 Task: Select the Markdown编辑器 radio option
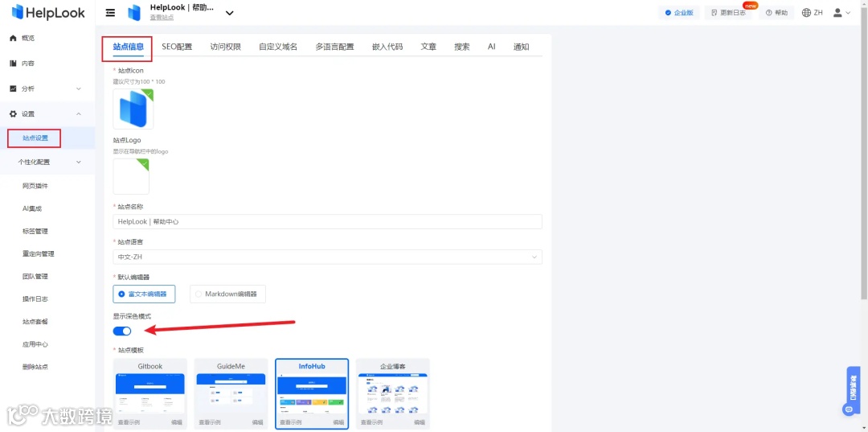click(x=227, y=294)
